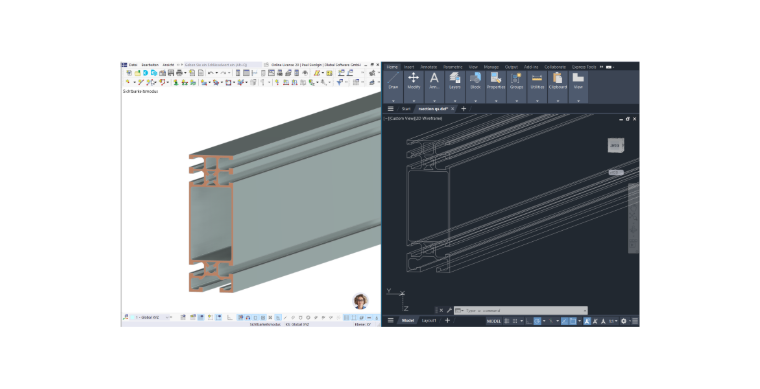Toggle snap mode in AutoCAD status bar
760x389 pixels.
tap(515, 321)
